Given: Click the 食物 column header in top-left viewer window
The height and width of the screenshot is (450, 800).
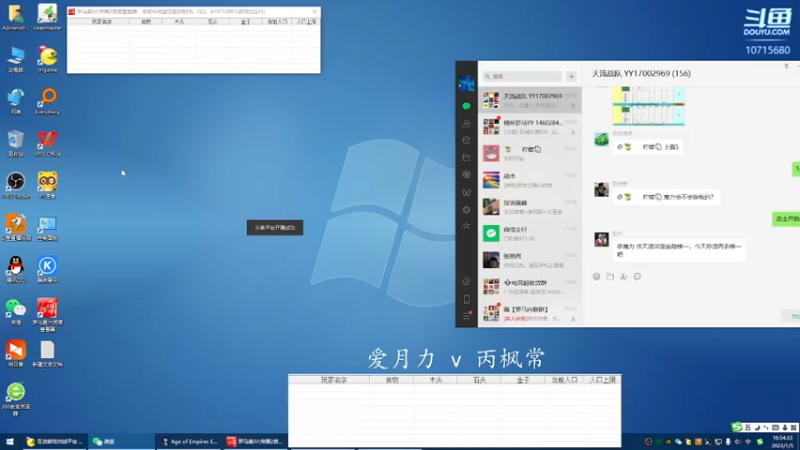Looking at the screenshot, I should point(146,22).
